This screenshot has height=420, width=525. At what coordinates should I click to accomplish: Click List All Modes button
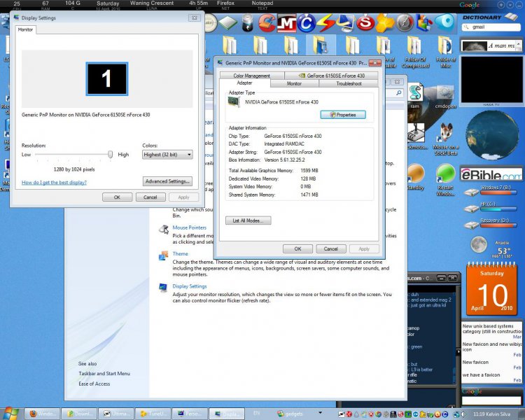point(248,220)
